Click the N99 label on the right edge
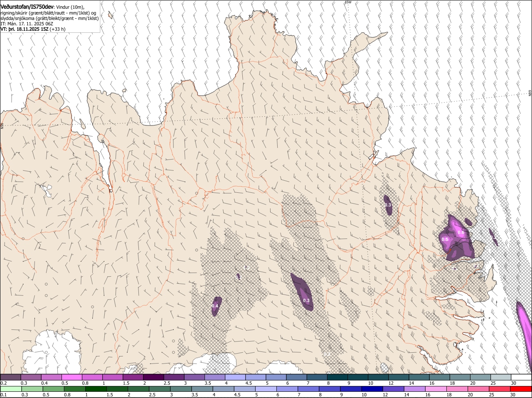The image size is (532, 398). (x=530, y=93)
